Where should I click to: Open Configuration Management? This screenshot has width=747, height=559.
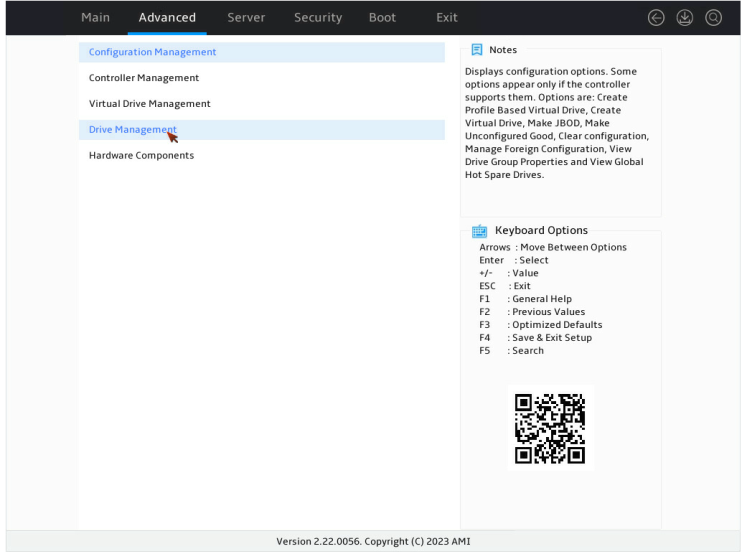click(x=262, y=52)
